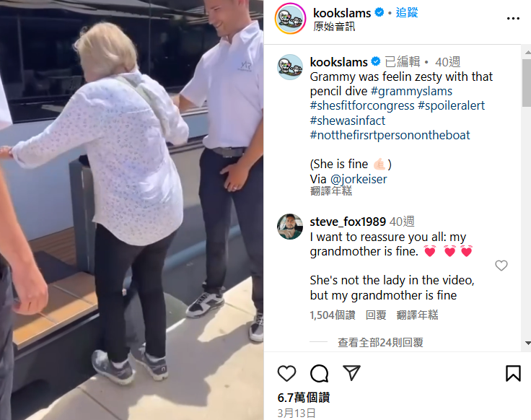The image size is (531, 420).
Task: Open the #spoileralert hashtag
Action: [x=451, y=105]
